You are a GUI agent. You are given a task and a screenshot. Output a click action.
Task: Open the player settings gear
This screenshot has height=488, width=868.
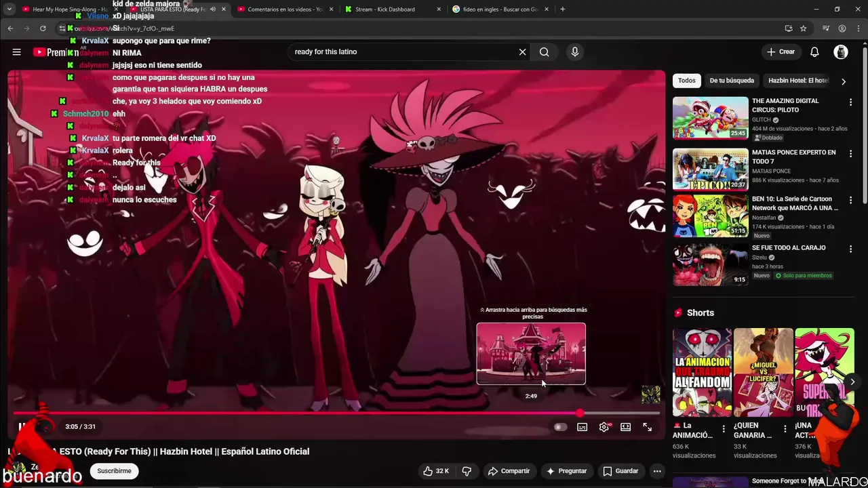(x=604, y=427)
